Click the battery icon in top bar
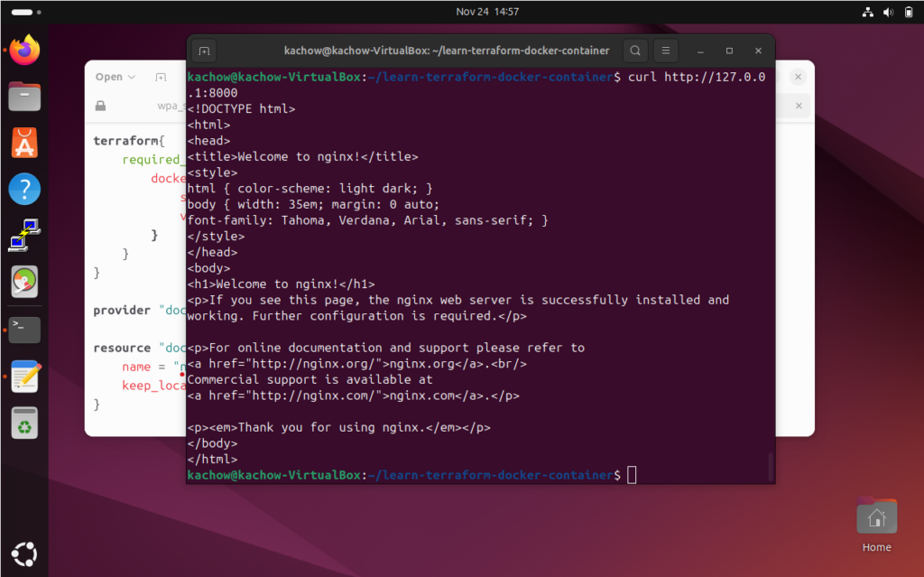 [908, 12]
